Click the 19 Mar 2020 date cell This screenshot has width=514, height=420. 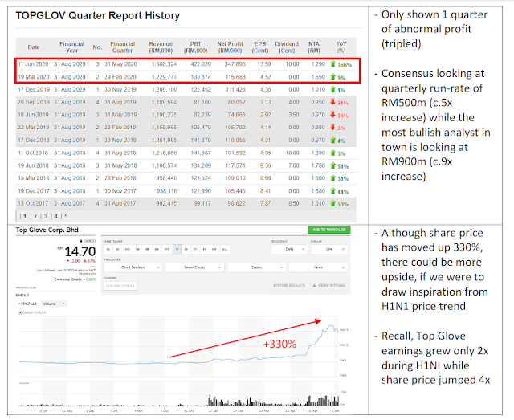(33, 77)
